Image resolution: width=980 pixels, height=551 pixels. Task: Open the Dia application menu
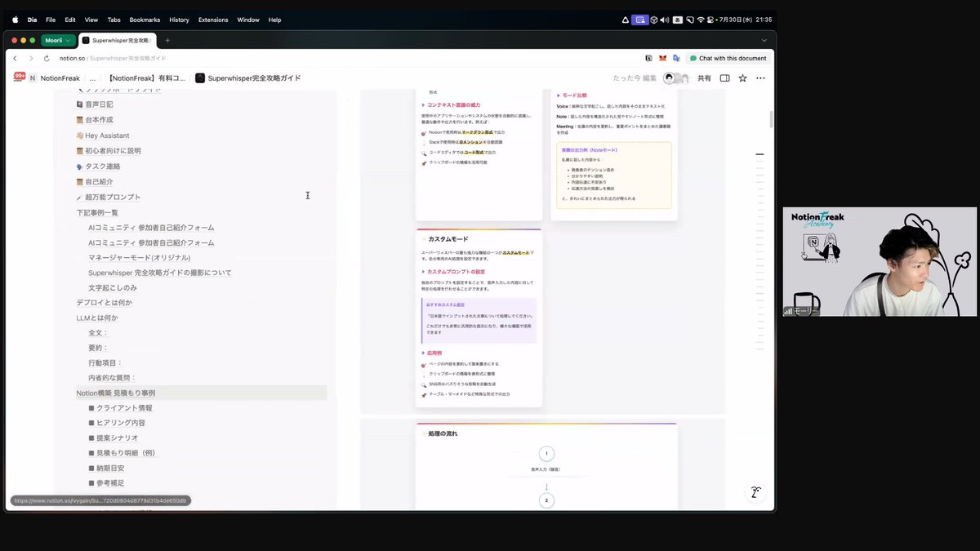[32, 20]
